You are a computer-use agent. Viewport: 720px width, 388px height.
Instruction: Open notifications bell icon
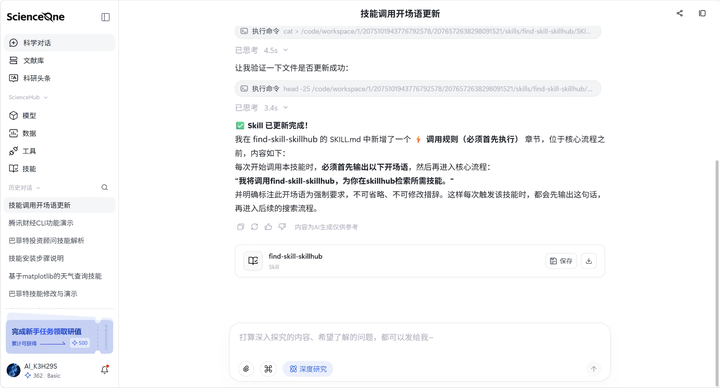point(105,369)
